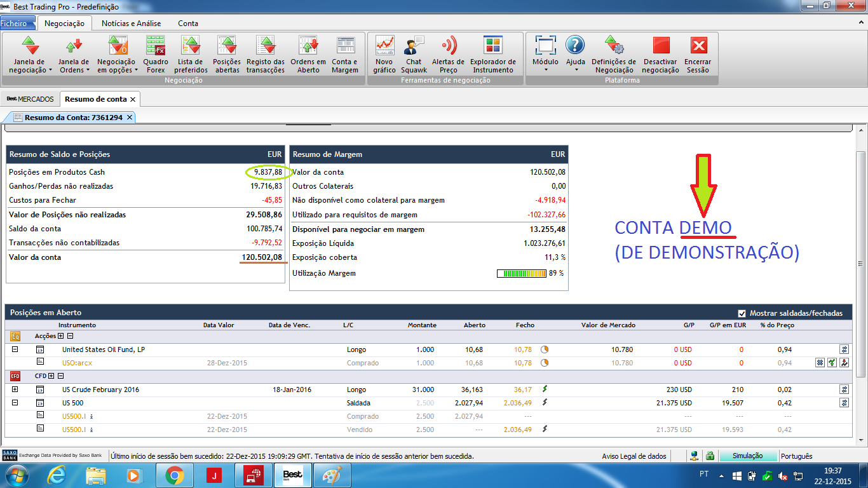
Task: Open Internet Explorer from the taskbar
Action: (57, 475)
